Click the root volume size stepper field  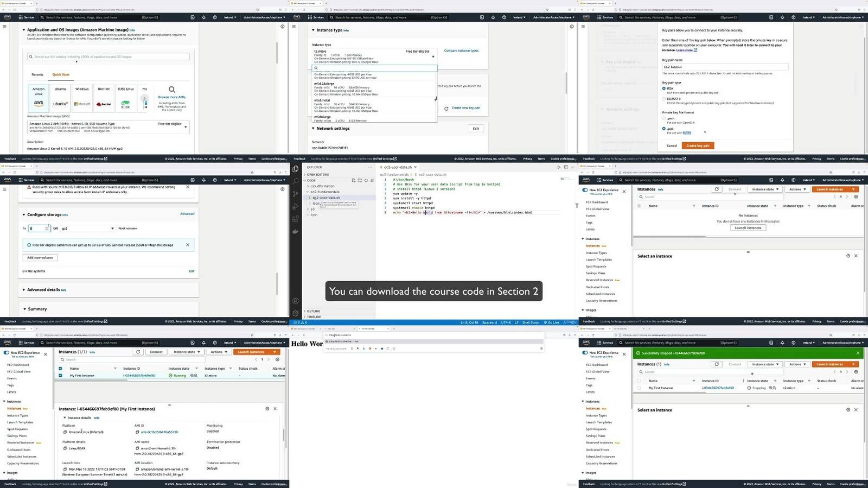[39, 229]
